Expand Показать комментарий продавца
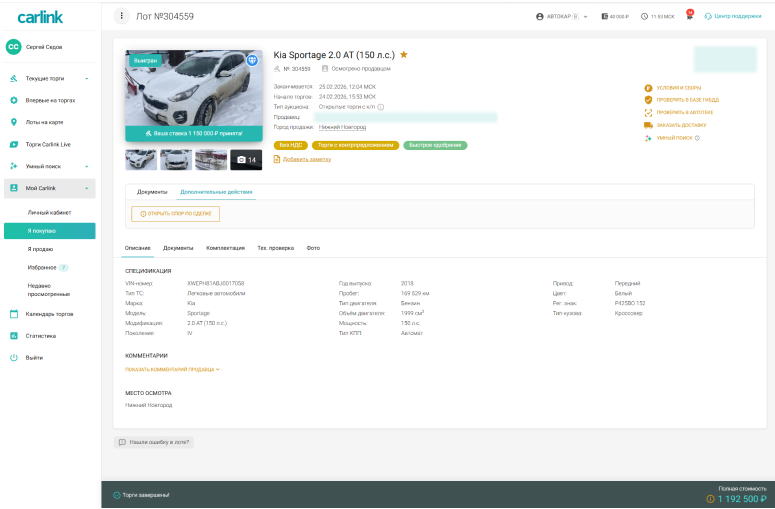The width and height of the screenshot is (775, 509). 172,369
